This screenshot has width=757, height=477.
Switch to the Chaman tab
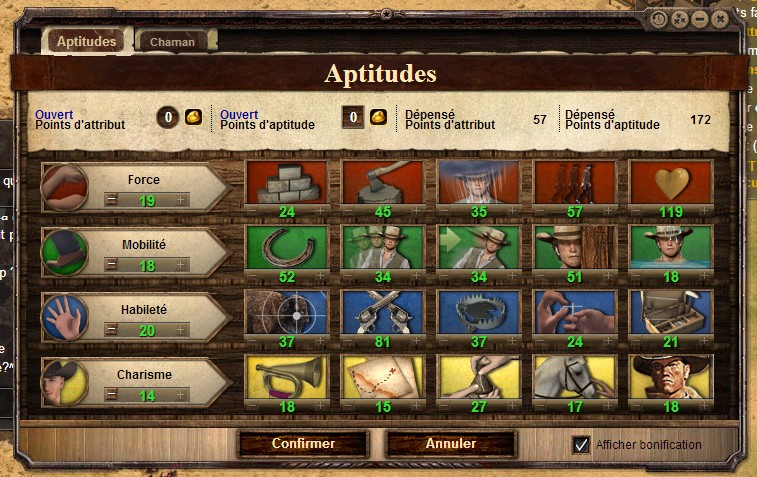click(172, 42)
